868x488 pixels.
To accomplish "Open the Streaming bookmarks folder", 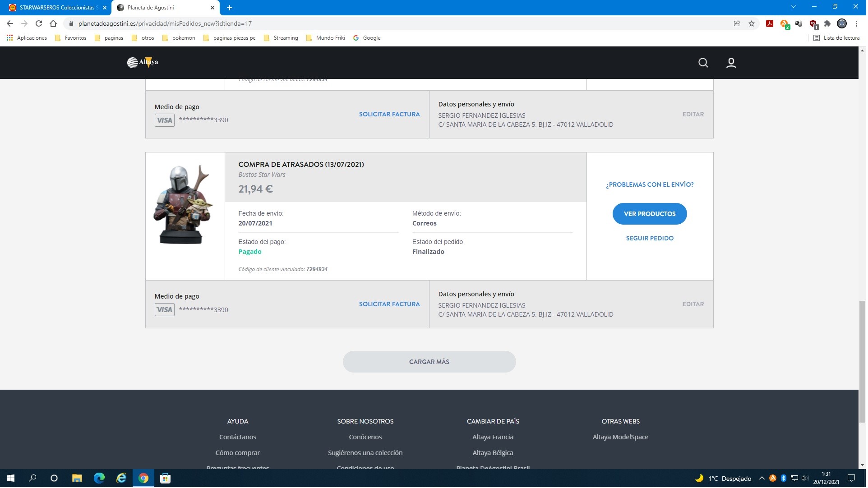I will pos(281,38).
